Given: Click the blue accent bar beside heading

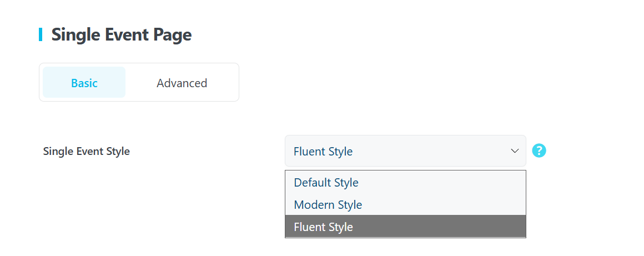Looking at the screenshot, I should coord(41,34).
